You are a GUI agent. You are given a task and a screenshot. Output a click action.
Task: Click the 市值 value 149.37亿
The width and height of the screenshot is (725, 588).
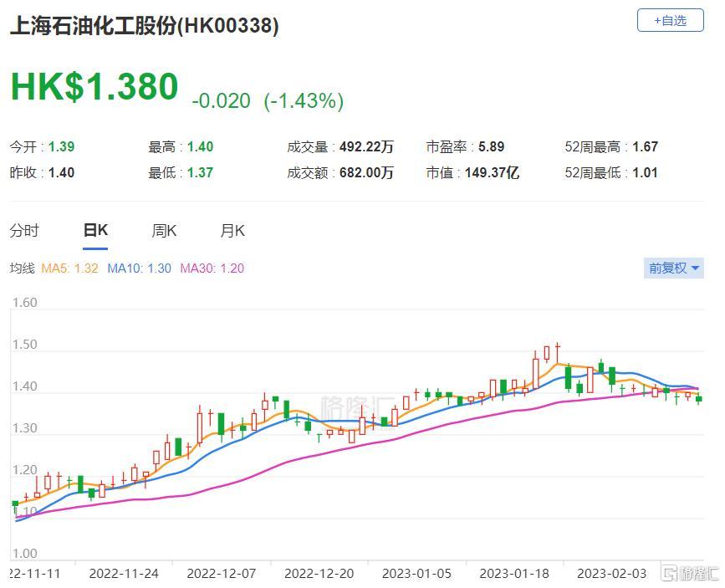coord(492,173)
